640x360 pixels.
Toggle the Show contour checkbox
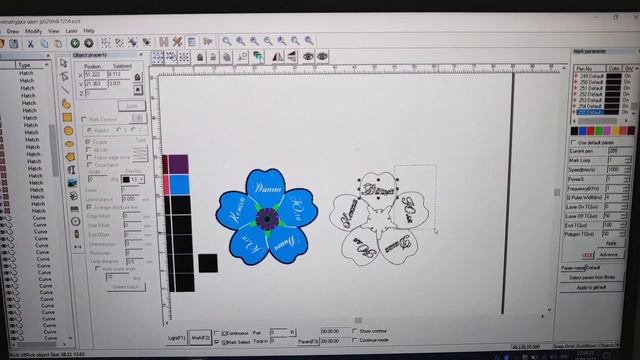pyautogui.click(x=355, y=331)
